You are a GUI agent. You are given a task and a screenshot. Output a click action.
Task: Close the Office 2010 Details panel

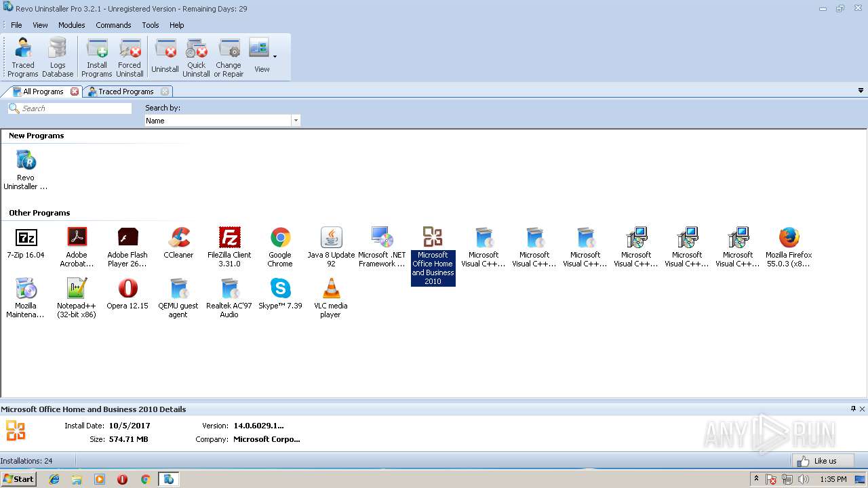[863, 409]
